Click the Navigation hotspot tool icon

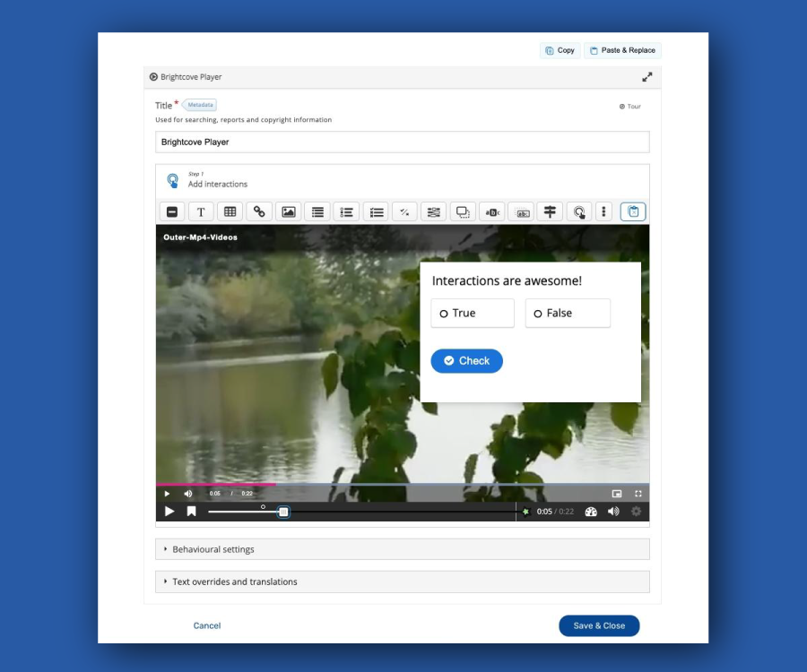click(579, 212)
